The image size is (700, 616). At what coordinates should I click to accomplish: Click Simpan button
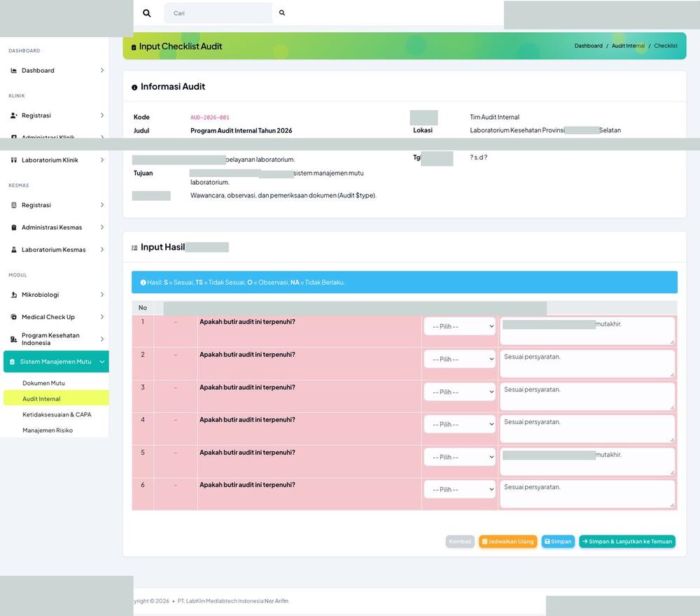pos(558,542)
